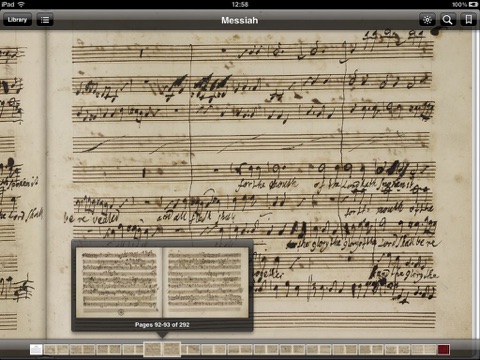Screen dimensions: 480x360
Task: Tap the 'Pages 92-93 of 292' label
Action: pos(162,324)
